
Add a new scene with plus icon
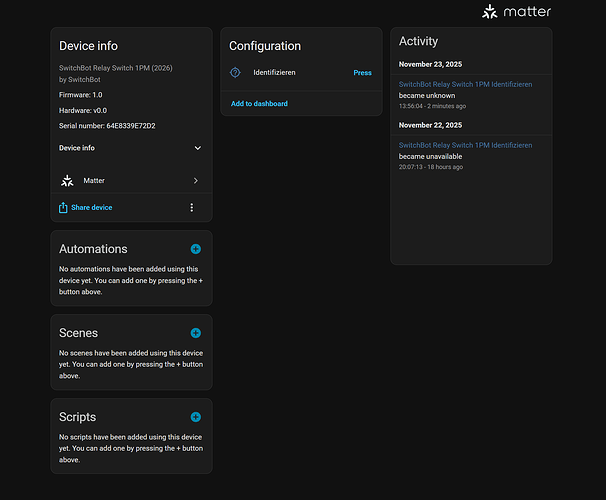click(196, 333)
